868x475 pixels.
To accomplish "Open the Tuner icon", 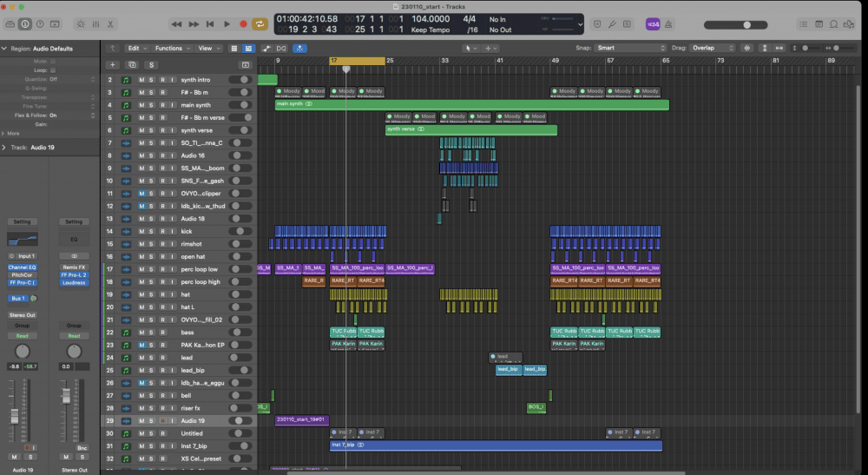I will 612,24.
